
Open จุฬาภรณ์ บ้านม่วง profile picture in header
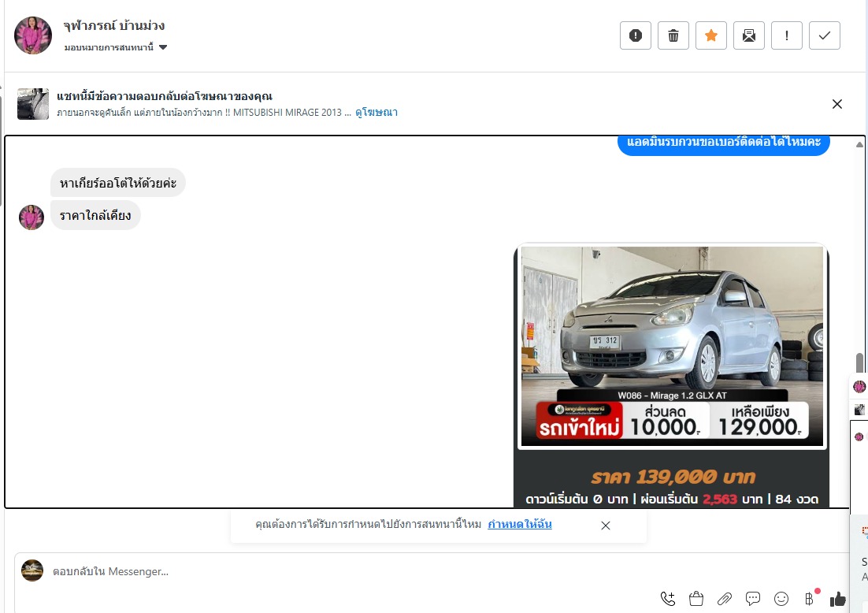pos(33,35)
